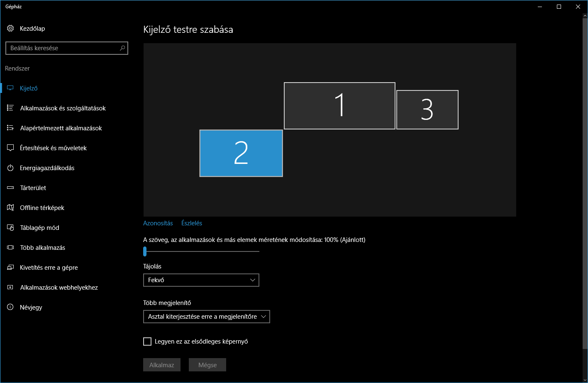The width and height of the screenshot is (588, 383).
Task: Click the Alapértelmezett alkalmazások icon
Action: pyautogui.click(x=10, y=128)
